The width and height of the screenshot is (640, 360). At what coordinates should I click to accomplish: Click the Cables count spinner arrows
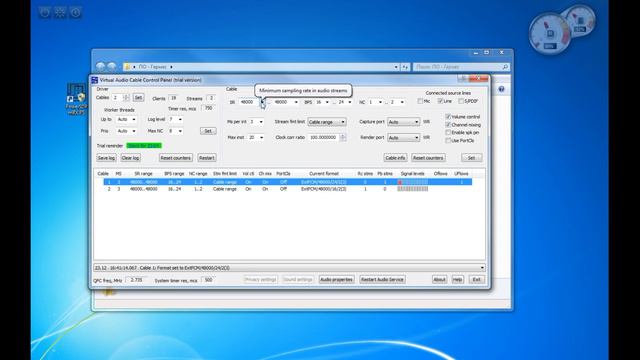tap(126, 98)
